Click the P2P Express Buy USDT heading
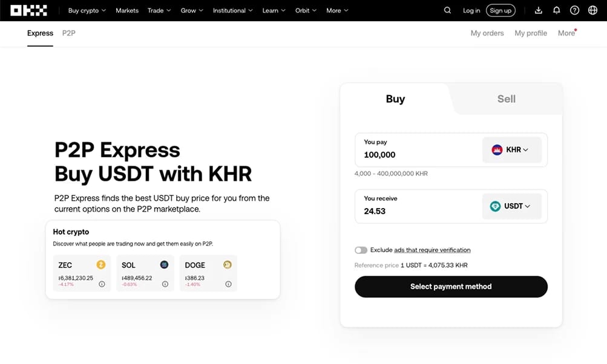Screen dimensions: 607x364 (x=153, y=161)
